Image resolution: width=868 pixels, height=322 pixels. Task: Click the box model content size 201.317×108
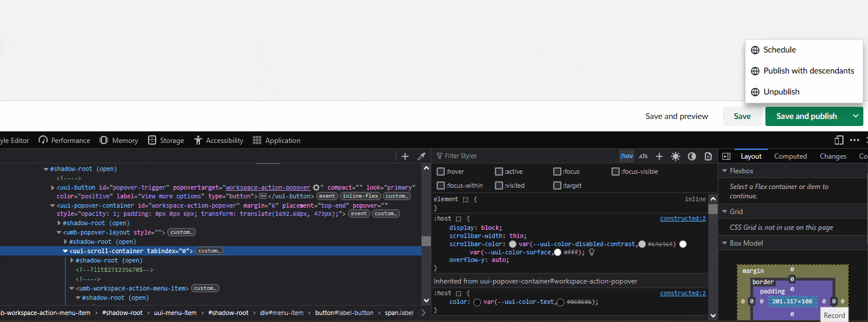point(792,301)
